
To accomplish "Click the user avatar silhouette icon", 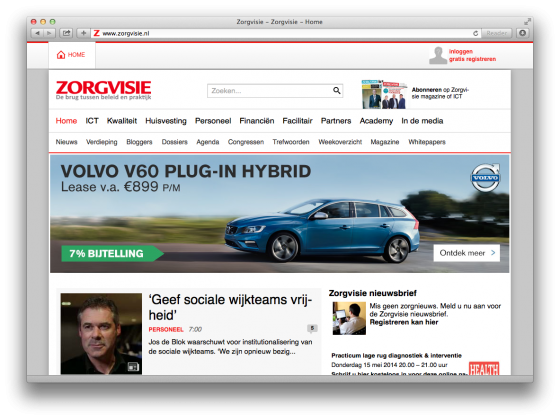I will (x=438, y=55).
